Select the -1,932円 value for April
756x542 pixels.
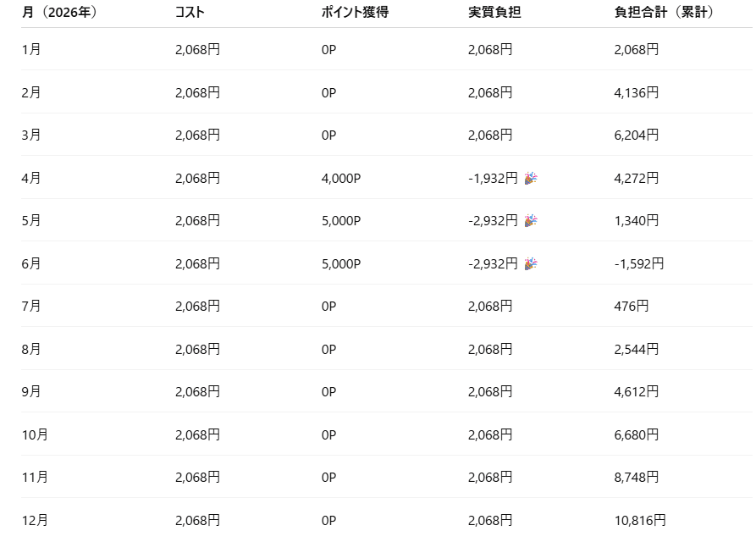(492, 178)
